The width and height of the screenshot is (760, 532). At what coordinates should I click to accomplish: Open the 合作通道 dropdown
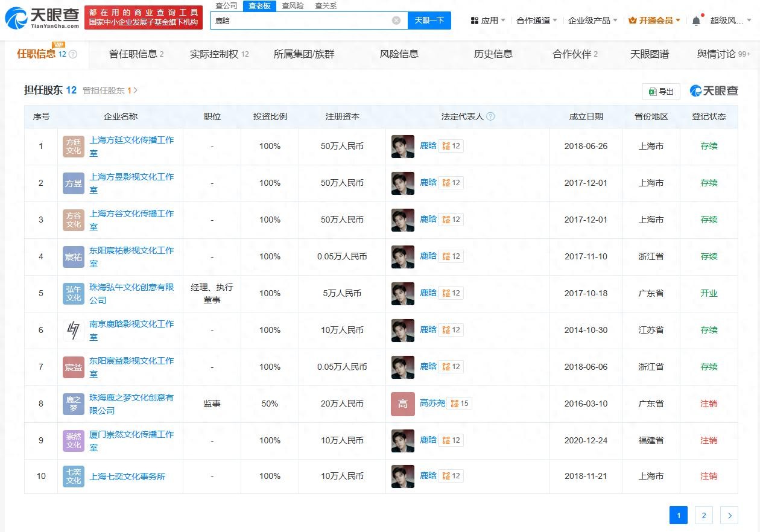tap(536, 21)
